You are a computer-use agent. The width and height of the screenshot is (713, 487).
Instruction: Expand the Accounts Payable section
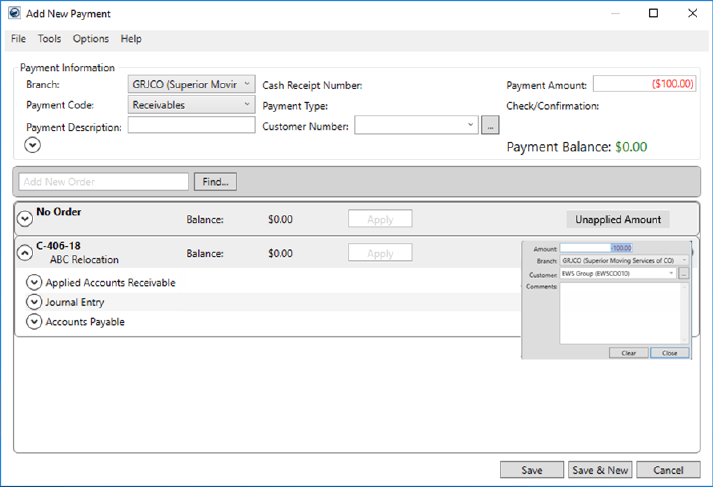[34, 322]
